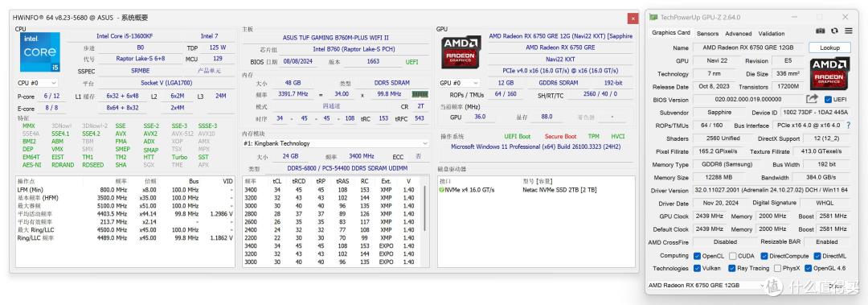
Task: Switch to the Sensors tab in GPU-Z
Action: click(707, 33)
